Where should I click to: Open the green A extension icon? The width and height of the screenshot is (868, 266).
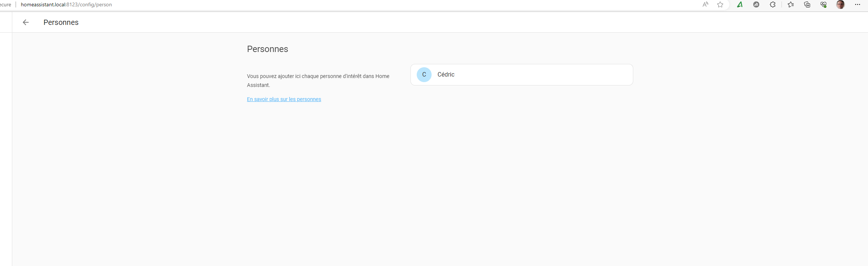click(740, 4)
